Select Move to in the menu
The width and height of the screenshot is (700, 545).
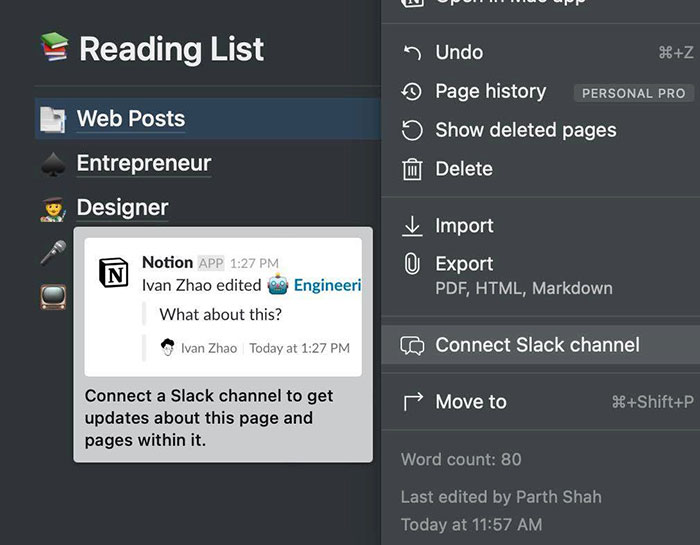click(471, 402)
